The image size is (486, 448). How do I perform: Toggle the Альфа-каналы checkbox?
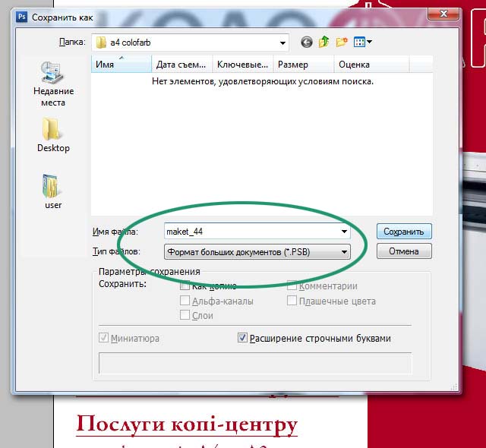(x=185, y=300)
